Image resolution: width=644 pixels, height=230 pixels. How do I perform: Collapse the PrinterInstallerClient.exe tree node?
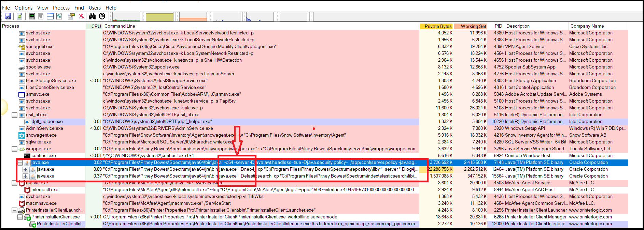click(x=20, y=217)
